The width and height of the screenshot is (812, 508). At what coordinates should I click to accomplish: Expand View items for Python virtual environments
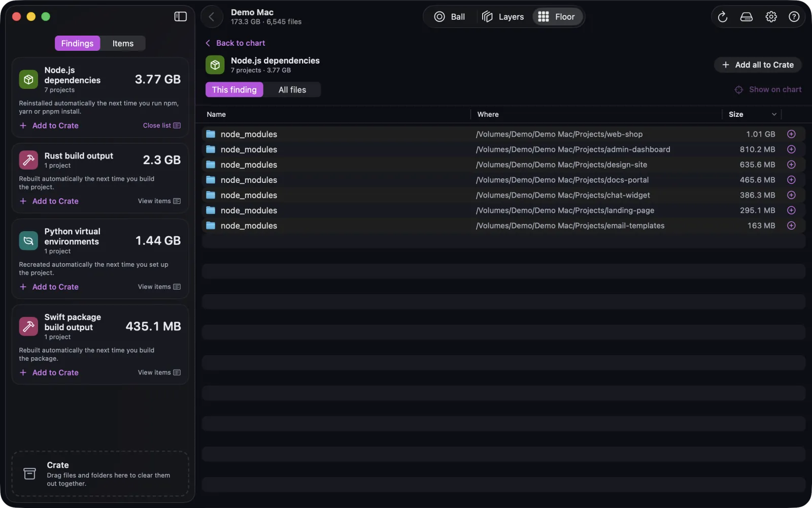[159, 287]
